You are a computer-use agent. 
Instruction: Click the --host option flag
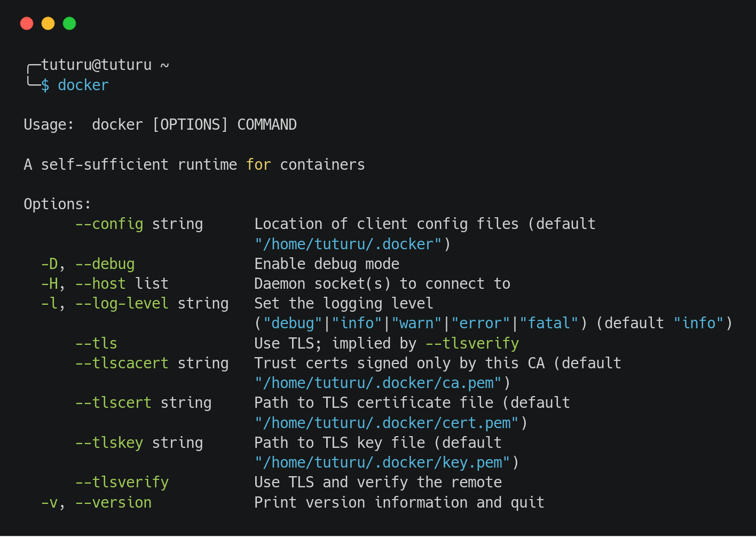point(100,284)
